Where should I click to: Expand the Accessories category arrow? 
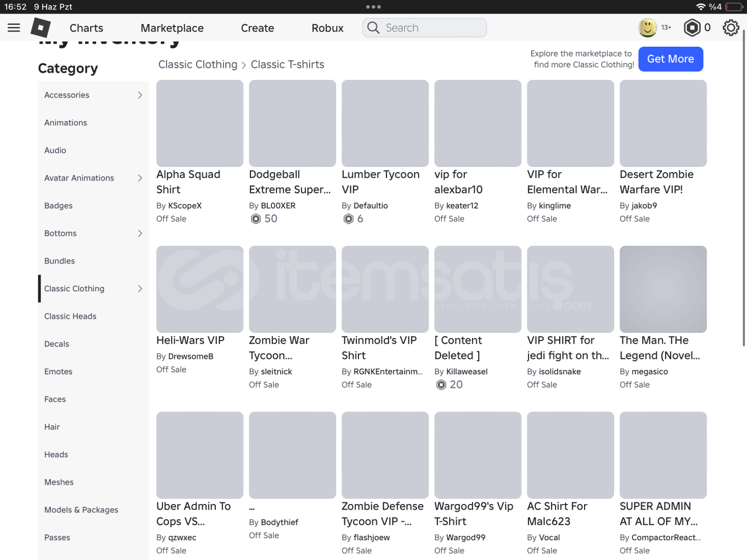[x=140, y=95]
